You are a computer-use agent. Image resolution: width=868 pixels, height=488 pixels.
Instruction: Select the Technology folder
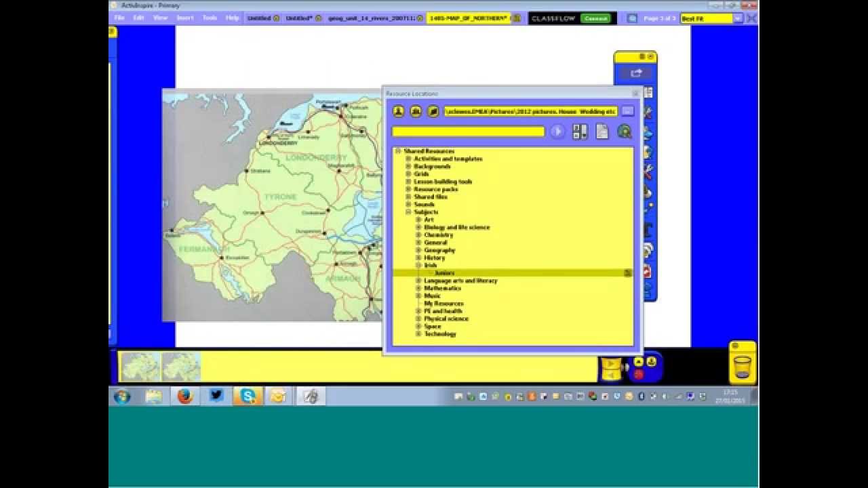click(x=440, y=334)
